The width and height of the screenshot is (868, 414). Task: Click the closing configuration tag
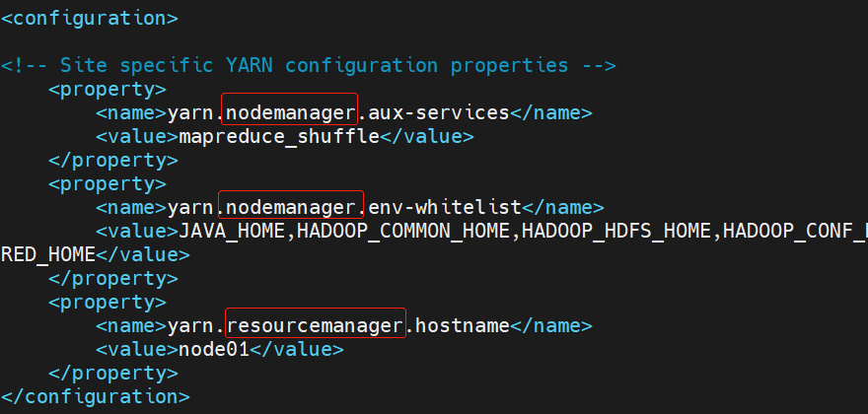(x=96, y=397)
